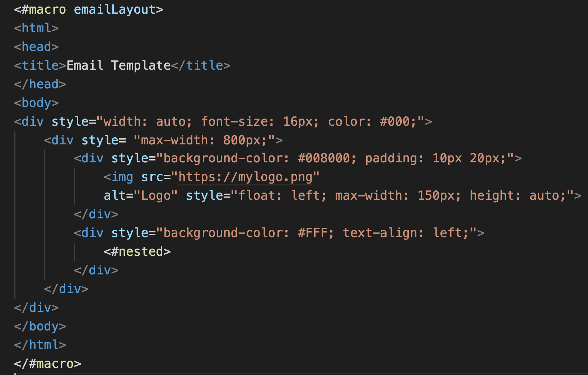
Task: Click the float: left style text
Action: [282, 196]
